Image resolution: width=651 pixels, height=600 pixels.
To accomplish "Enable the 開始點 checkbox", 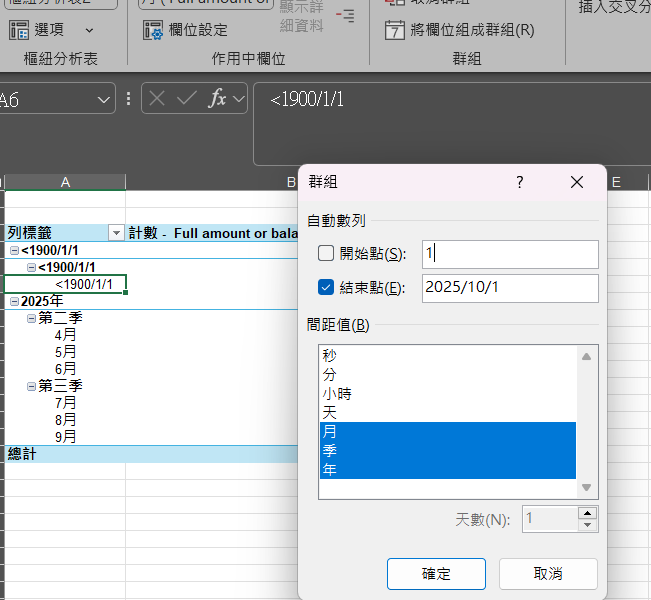I will 325,254.
